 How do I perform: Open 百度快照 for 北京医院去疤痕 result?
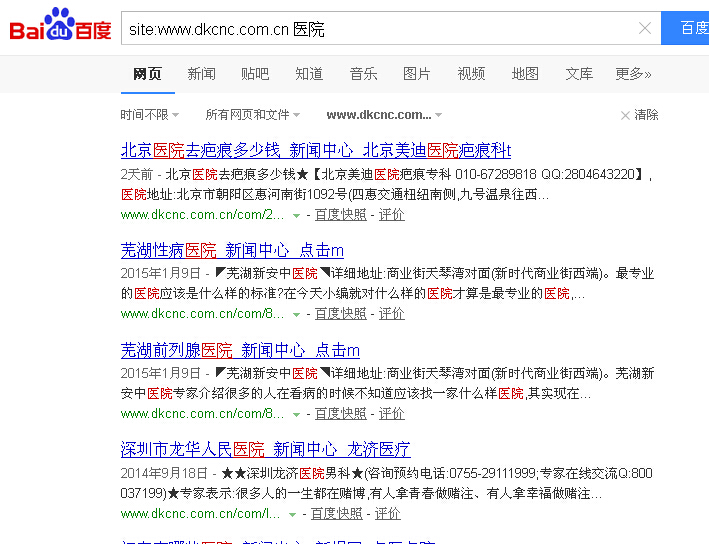pyautogui.click(x=340, y=214)
